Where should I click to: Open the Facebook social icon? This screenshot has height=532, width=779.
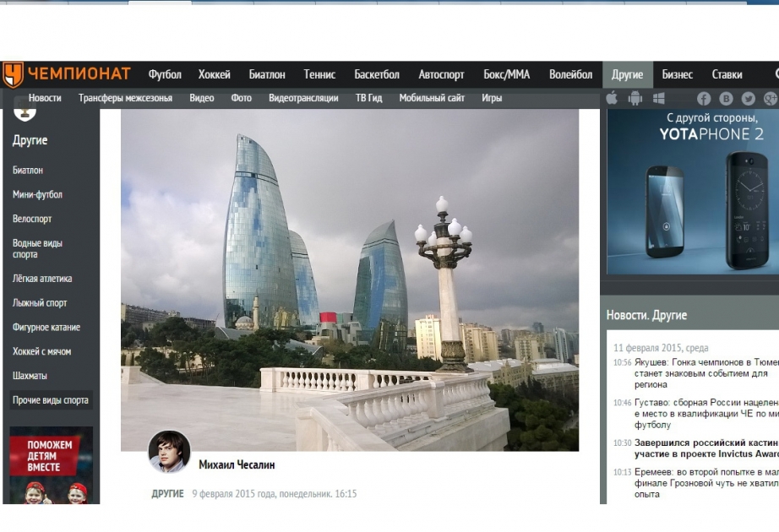pos(704,98)
